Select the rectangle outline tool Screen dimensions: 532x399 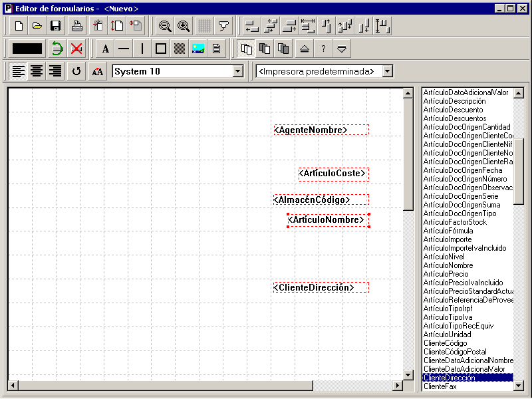[x=161, y=49]
